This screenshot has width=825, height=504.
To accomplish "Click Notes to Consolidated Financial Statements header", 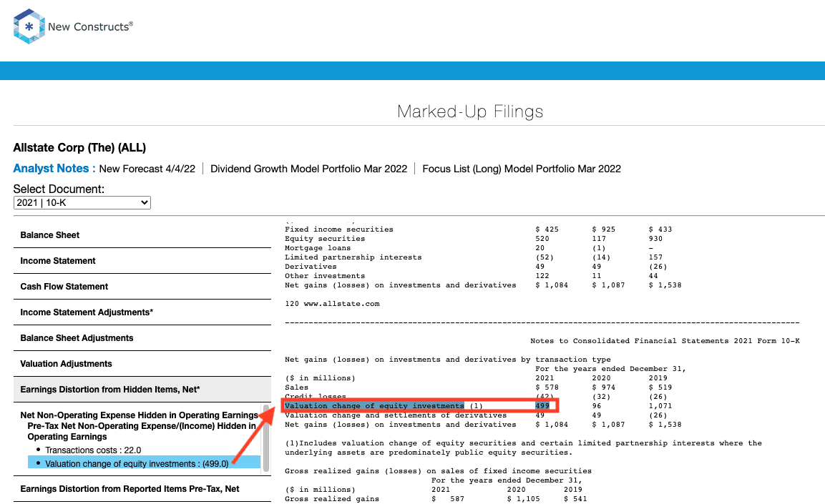I will (665, 341).
